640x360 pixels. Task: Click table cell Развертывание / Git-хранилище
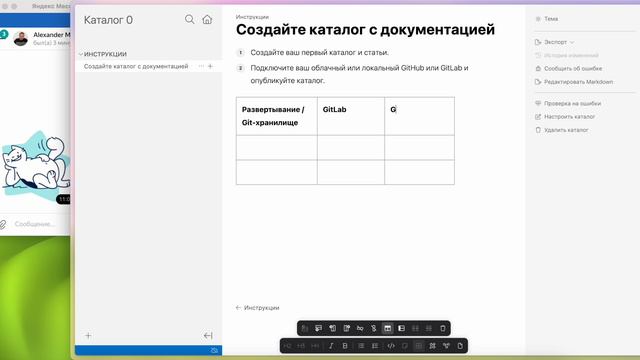pos(276,116)
